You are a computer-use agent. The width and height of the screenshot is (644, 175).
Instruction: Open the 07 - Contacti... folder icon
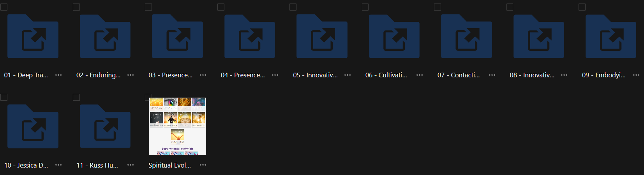tap(466, 36)
